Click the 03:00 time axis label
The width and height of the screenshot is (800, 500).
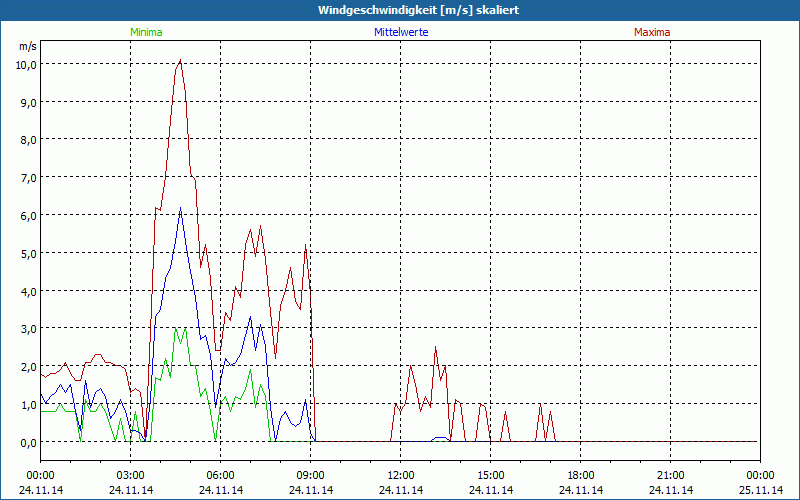pos(130,475)
